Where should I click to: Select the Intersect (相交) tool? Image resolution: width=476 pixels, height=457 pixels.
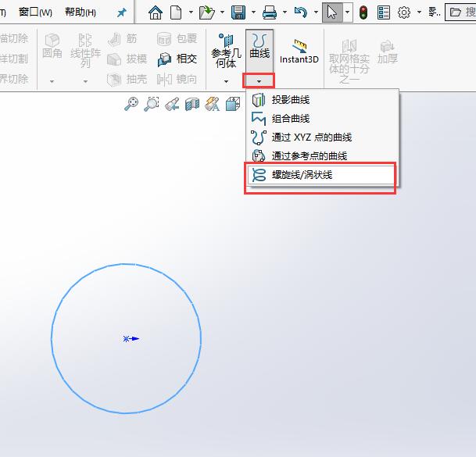coord(177,59)
